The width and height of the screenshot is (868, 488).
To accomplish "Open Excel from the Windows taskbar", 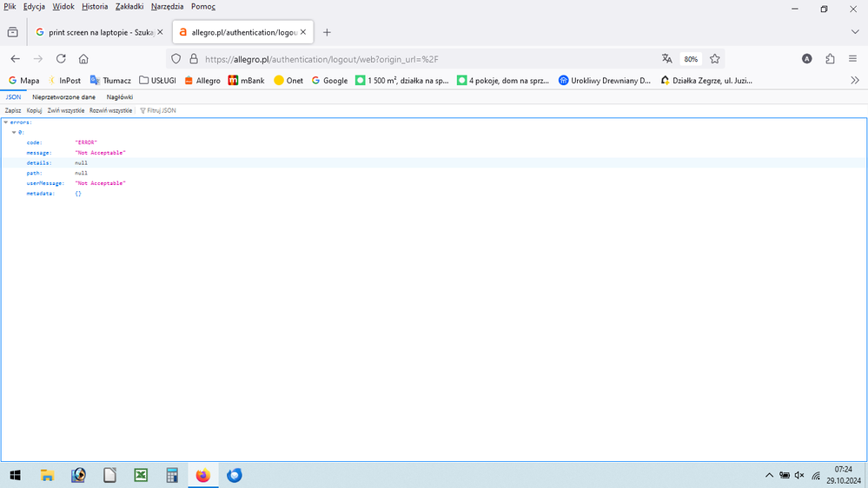I will click(x=141, y=475).
